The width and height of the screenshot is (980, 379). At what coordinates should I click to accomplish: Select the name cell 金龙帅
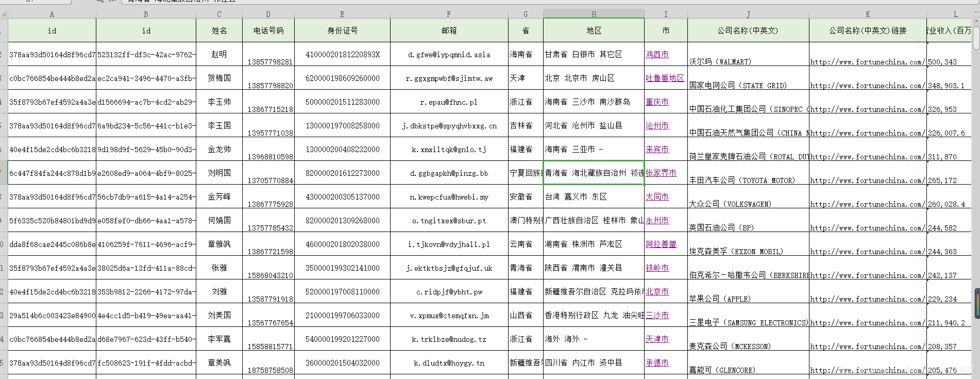click(219, 149)
